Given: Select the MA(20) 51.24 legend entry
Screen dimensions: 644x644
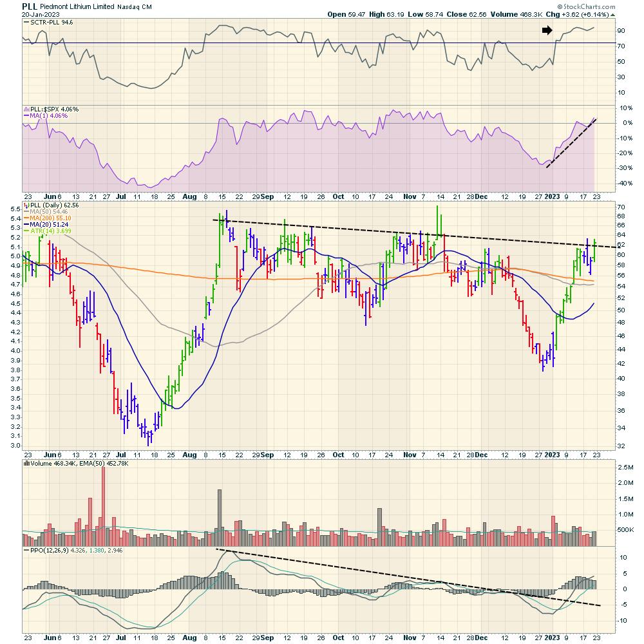Looking at the screenshot, I should click(x=49, y=225).
